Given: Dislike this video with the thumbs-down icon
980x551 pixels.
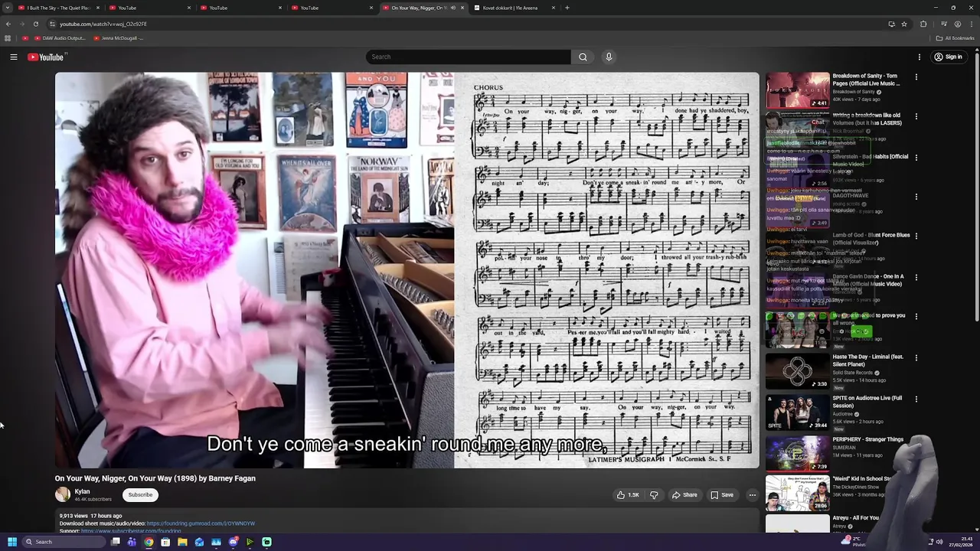Looking at the screenshot, I should pos(654,495).
